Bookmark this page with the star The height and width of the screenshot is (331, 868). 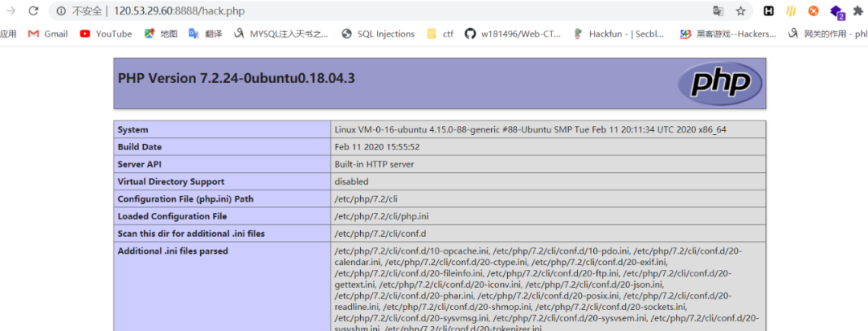point(741,11)
